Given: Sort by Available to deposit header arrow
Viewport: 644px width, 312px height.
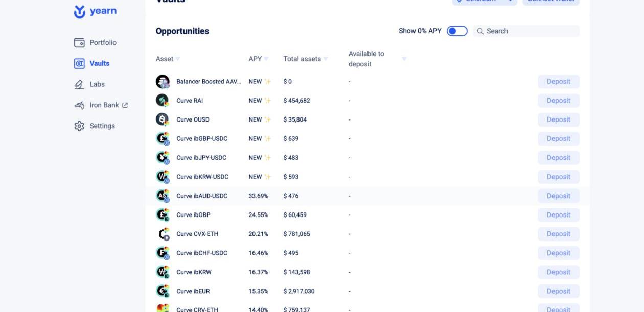Looking at the screenshot, I should 404,59.
